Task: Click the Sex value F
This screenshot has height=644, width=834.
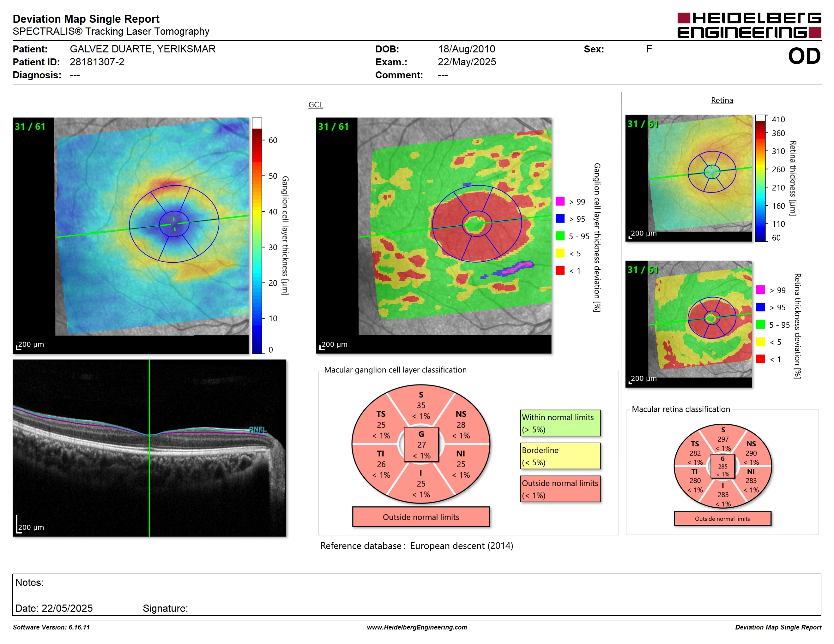Action: pyautogui.click(x=649, y=49)
